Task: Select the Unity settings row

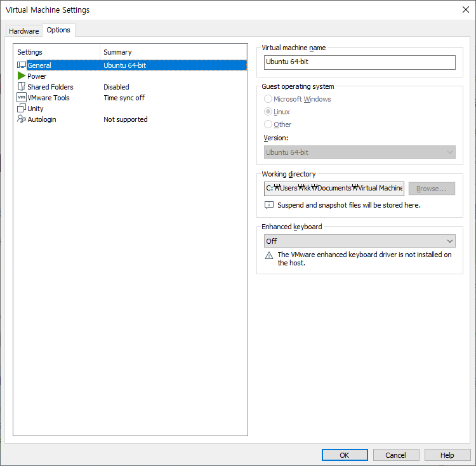Action: pos(130,109)
